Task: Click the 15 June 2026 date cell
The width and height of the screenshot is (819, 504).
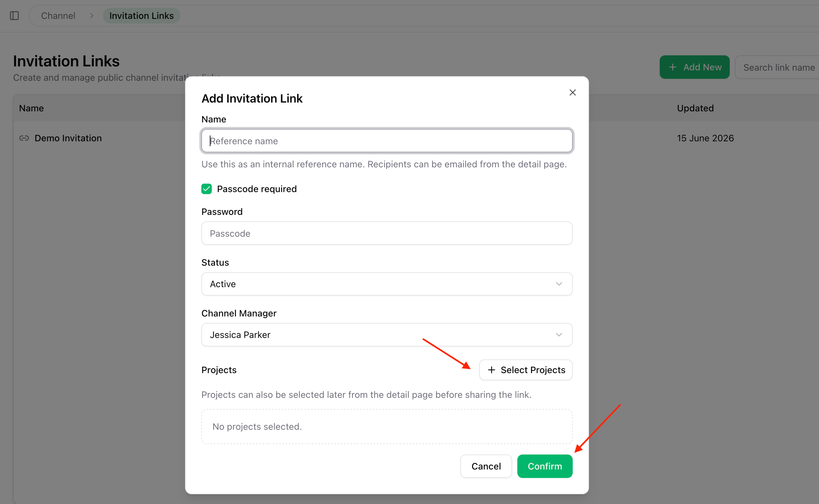Action: (705, 138)
